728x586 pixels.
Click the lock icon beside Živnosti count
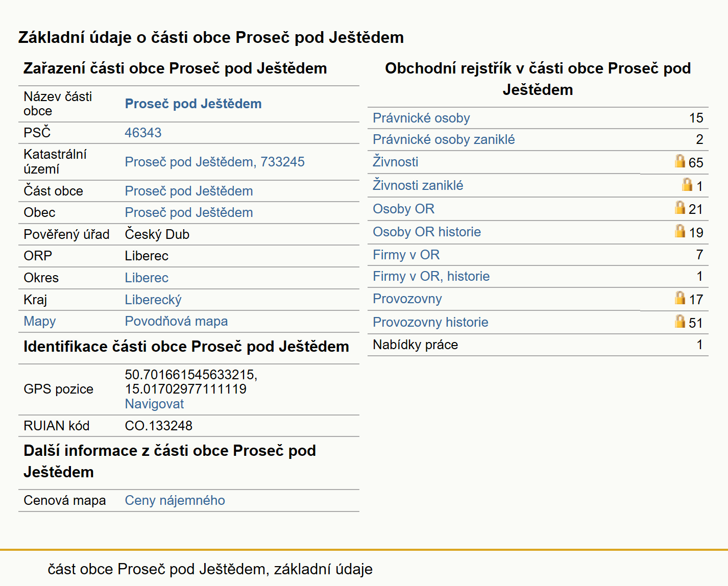pos(680,161)
